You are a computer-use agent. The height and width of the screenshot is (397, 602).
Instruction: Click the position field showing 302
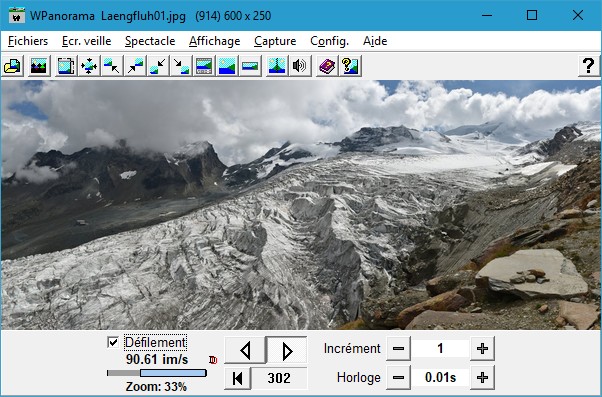pos(279,378)
